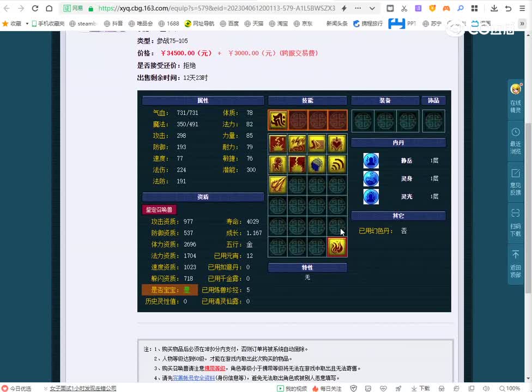Click the 鉴定召唤兽 button

pyautogui.click(x=159, y=210)
